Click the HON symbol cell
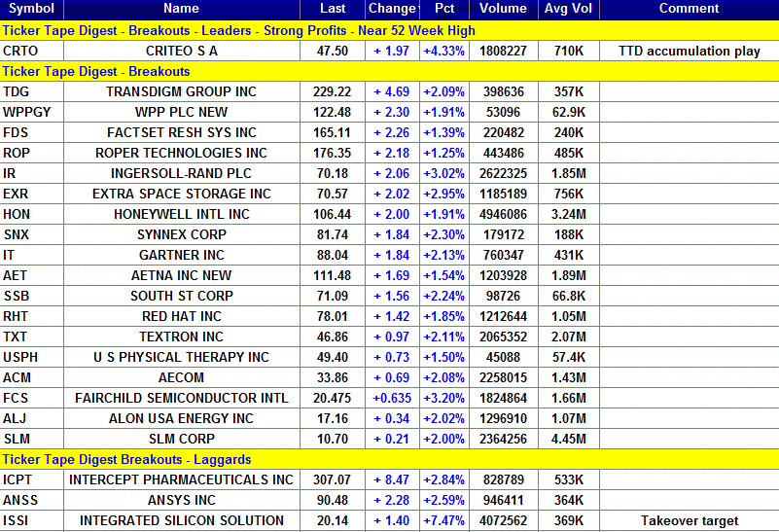This screenshot has height=532, width=779. [x=31, y=214]
